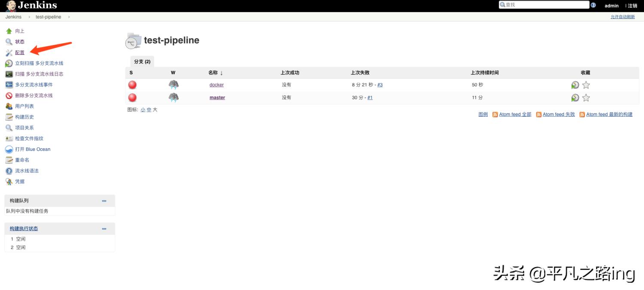This screenshot has width=644, height=290.
Task: Trigger schedule build icon in docker row
Action: [575, 85]
